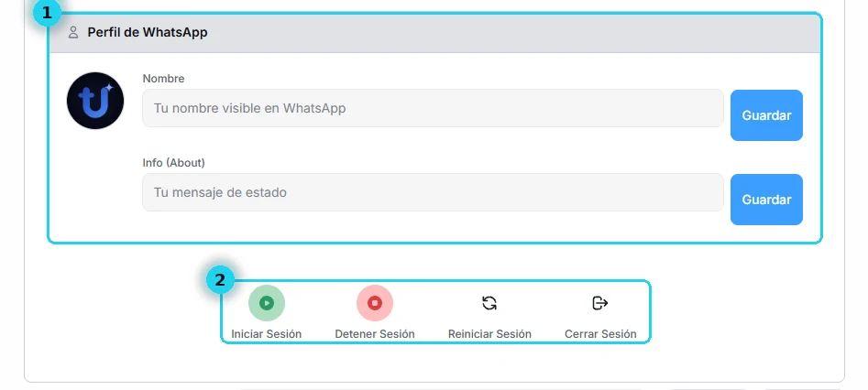Click the red Detener Sesión stop icon

[375, 303]
